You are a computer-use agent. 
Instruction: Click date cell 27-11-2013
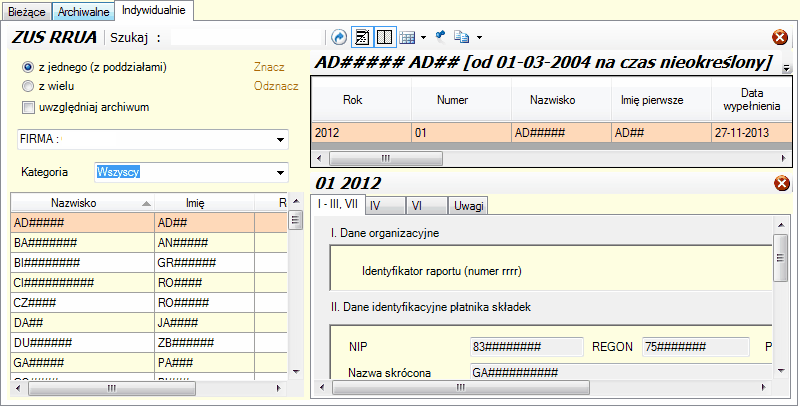coord(752,133)
